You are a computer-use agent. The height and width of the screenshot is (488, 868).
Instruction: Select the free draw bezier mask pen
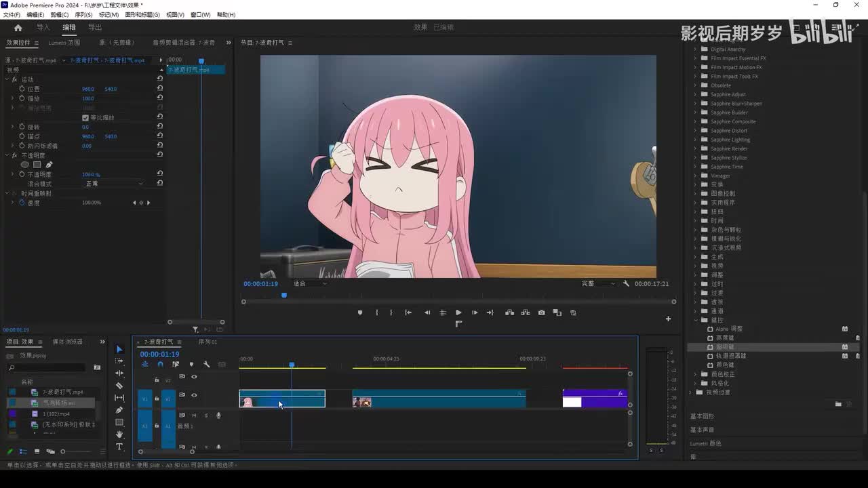click(49, 165)
